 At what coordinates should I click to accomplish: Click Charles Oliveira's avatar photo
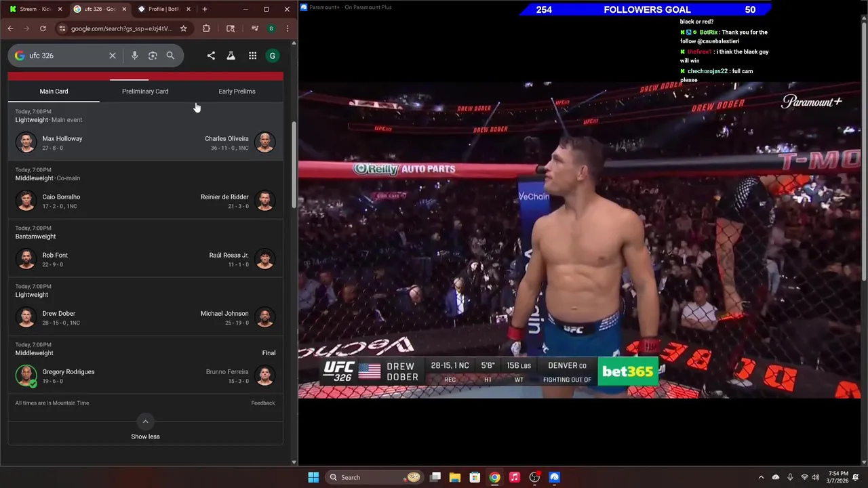click(265, 142)
